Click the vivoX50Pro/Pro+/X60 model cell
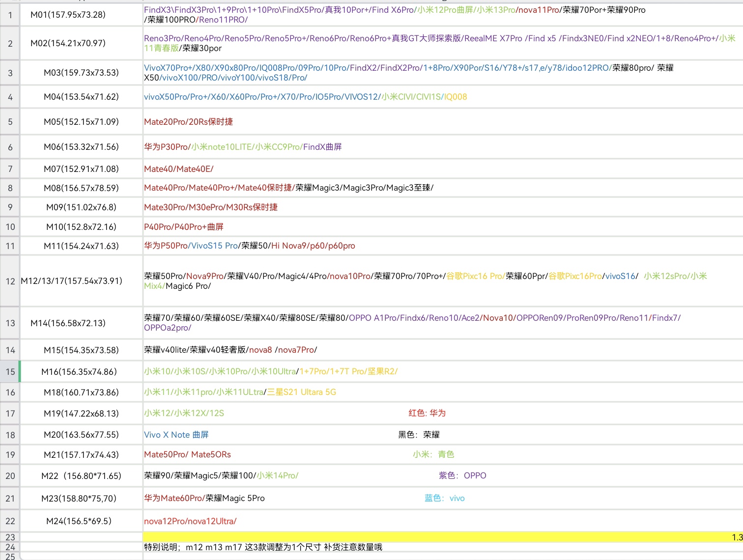The image size is (743, 560). (x=442, y=97)
